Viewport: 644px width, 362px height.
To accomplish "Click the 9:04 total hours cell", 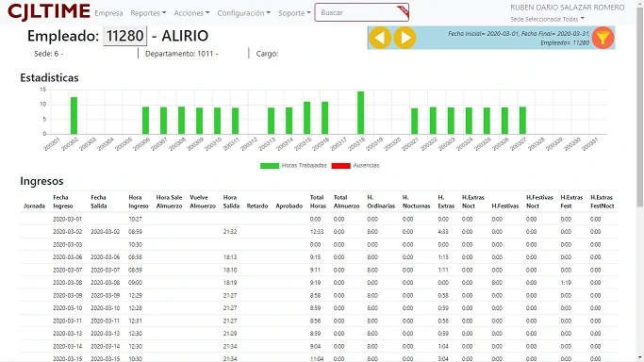I will [x=316, y=346].
